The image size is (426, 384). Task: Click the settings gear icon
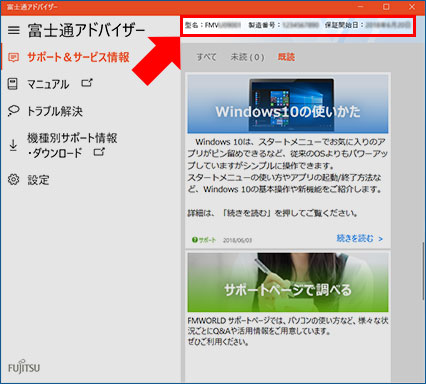tap(14, 180)
